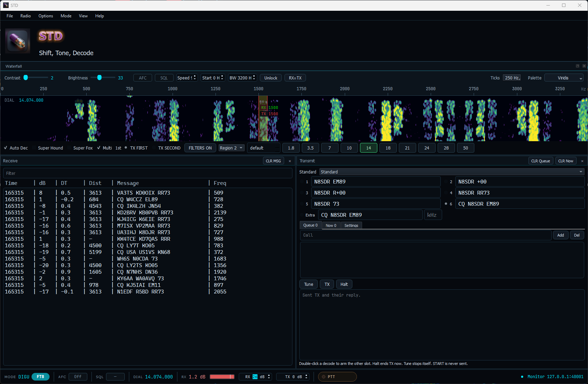Open the Palette Viridis dropdown
Image resolution: width=588 pixels, height=384 pixels.
click(x=564, y=78)
